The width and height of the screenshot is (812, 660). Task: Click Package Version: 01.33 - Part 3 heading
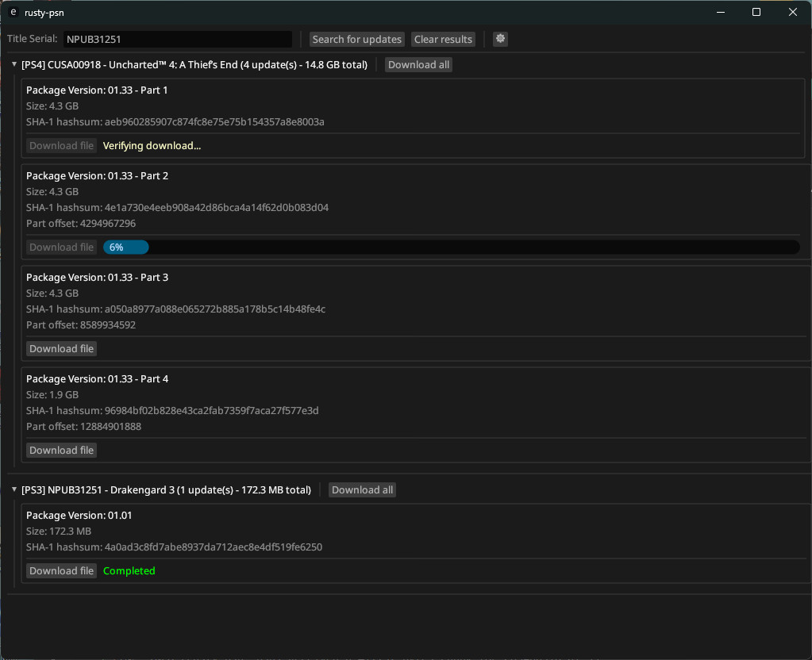coord(97,278)
